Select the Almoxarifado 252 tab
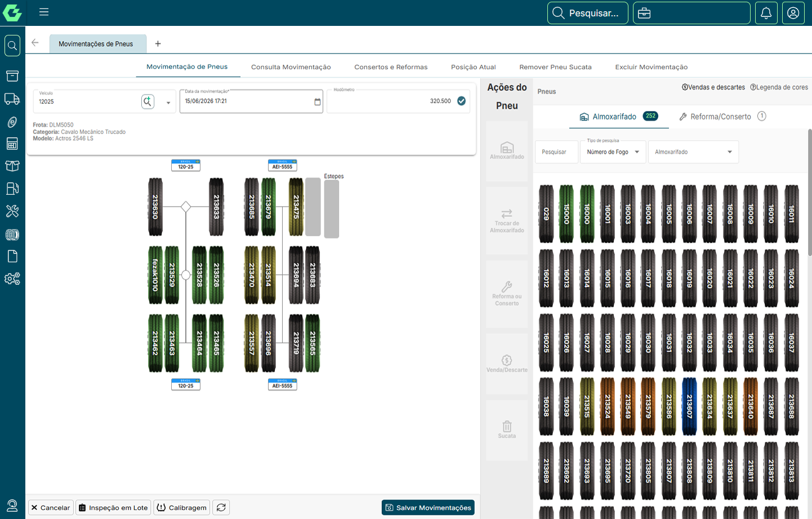 tap(618, 117)
